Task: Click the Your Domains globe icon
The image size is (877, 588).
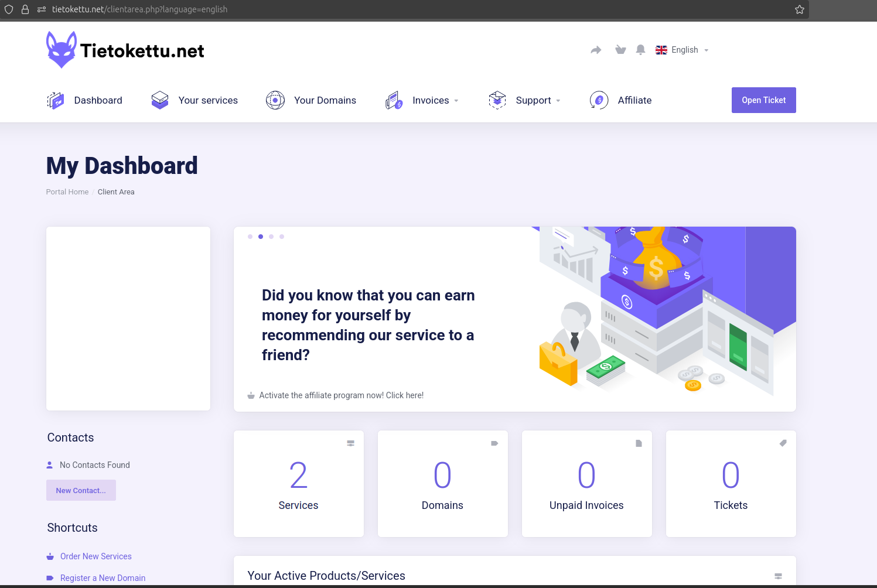Action: (x=275, y=100)
